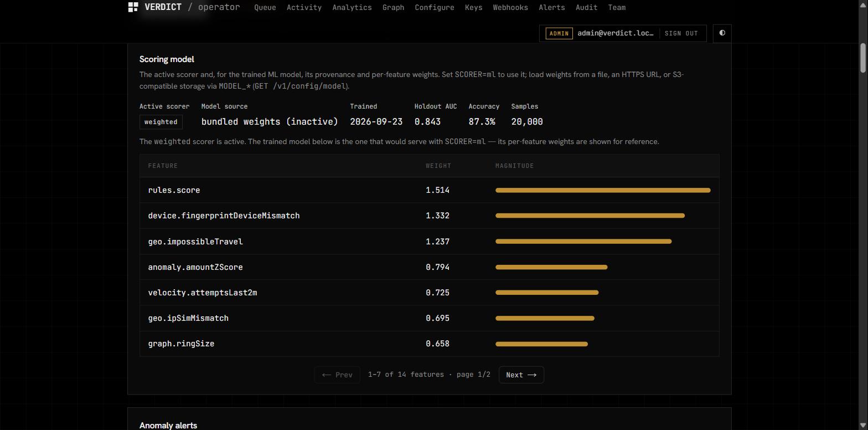Click the Verdict logo icon
This screenshot has width=868, height=430.
133,7
